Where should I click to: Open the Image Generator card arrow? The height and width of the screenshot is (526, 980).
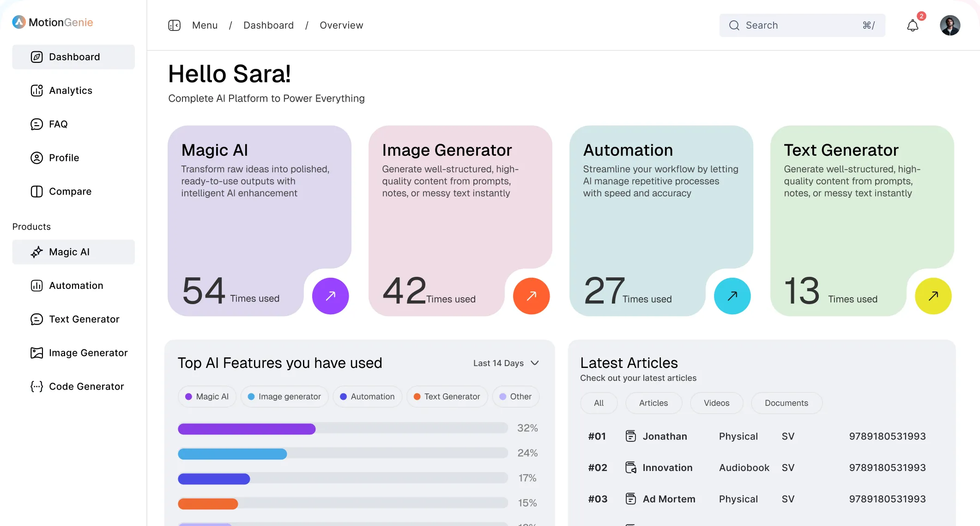pyautogui.click(x=531, y=296)
